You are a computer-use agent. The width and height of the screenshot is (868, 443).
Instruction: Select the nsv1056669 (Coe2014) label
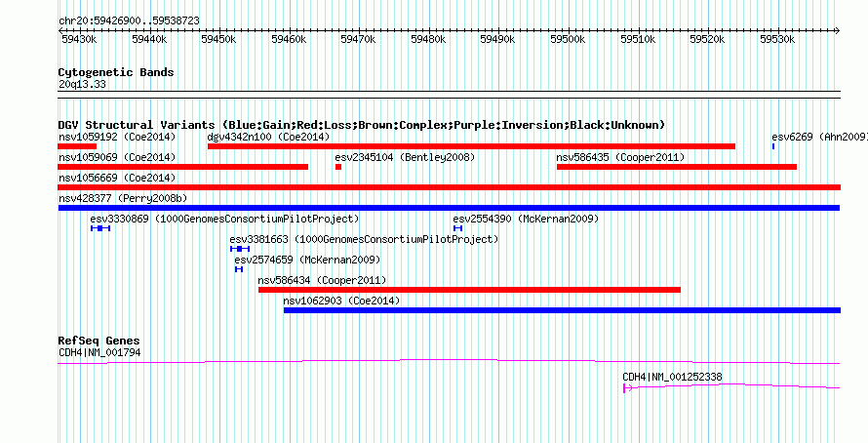coord(117,178)
